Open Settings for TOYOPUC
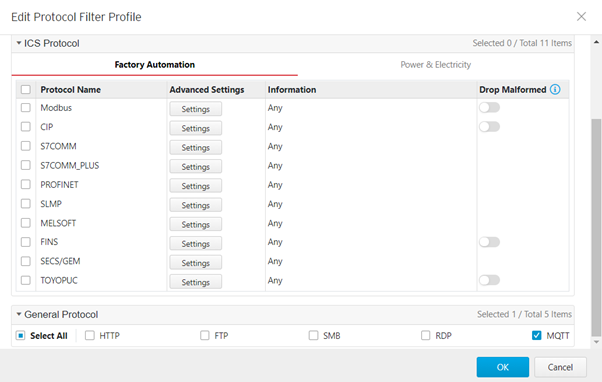This screenshot has height=382, width=602. coord(195,282)
